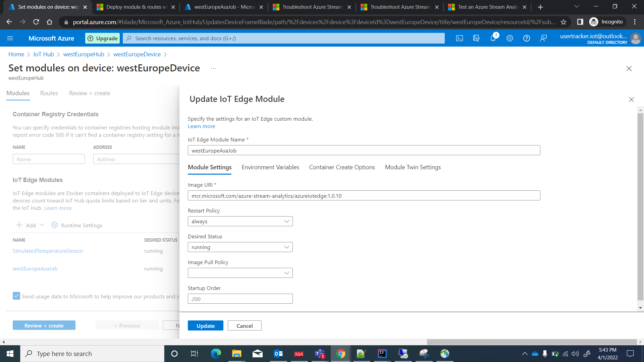Viewport: 644px width, 362px height.
Task: Switch to Container Create Options tab
Action: click(x=342, y=167)
